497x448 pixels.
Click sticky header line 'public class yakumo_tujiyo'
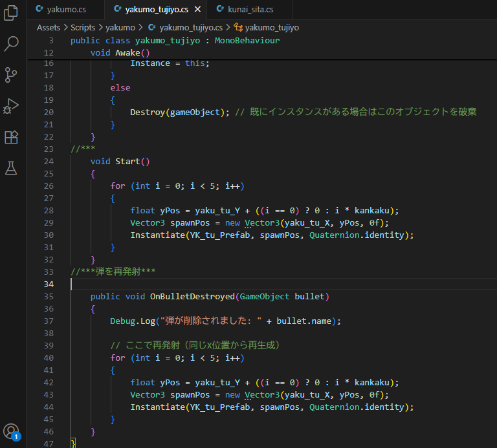175,41
